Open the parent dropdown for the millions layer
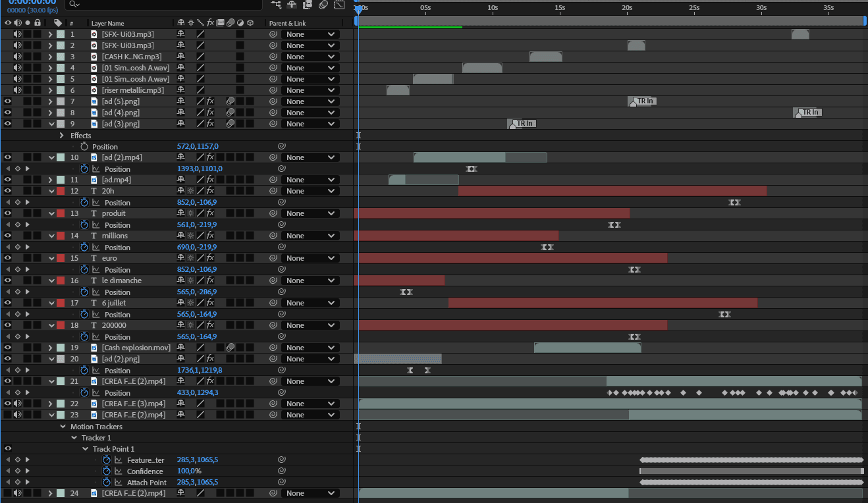Viewport: 868px width, 503px height. [x=310, y=236]
